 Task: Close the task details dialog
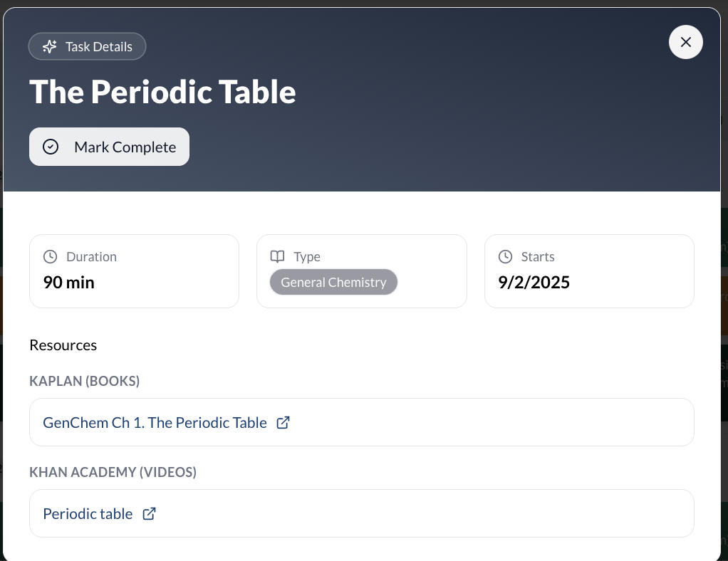pos(685,42)
